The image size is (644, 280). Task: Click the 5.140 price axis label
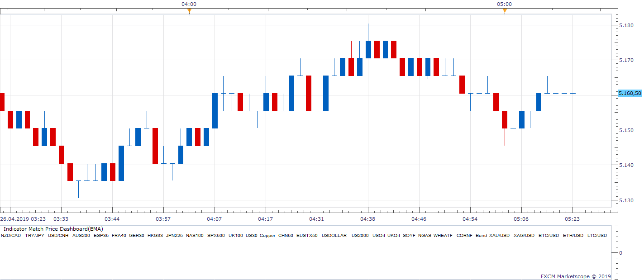pyautogui.click(x=626, y=165)
